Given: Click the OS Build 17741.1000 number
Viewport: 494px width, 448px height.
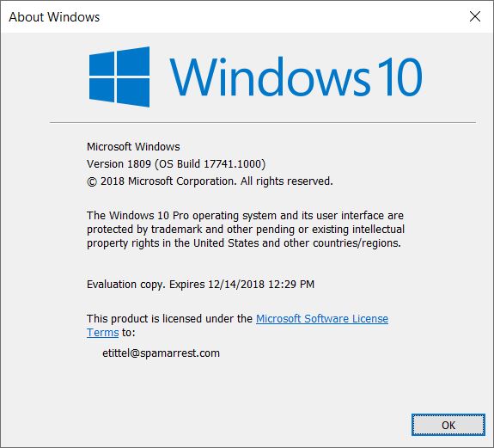Looking at the screenshot, I should pos(233,164).
